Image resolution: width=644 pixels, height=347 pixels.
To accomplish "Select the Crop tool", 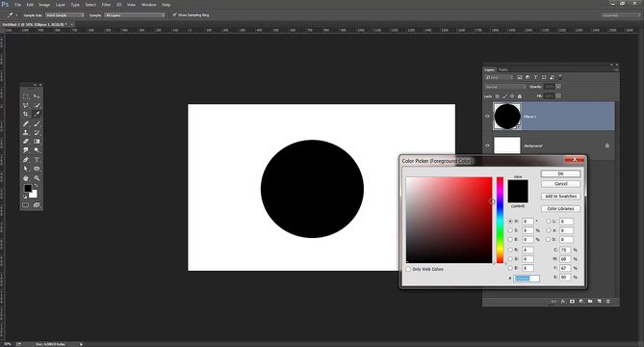I will click(x=26, y=114).
